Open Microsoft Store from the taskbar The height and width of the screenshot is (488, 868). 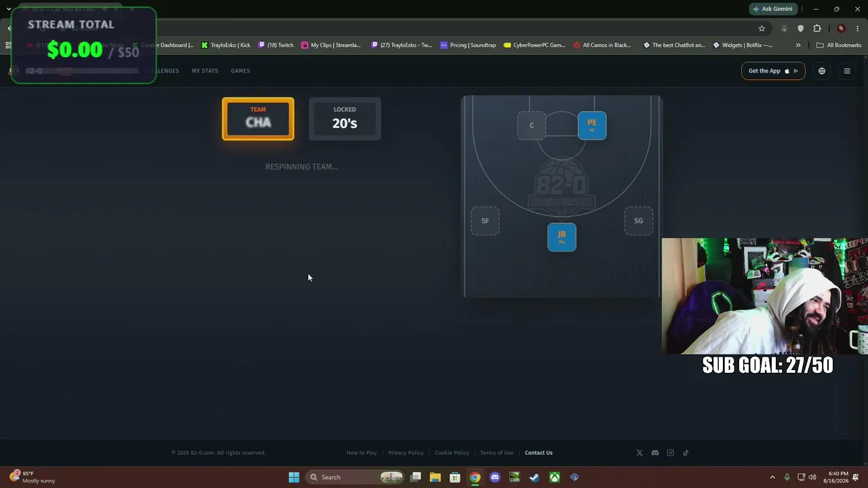pos(455,477)
